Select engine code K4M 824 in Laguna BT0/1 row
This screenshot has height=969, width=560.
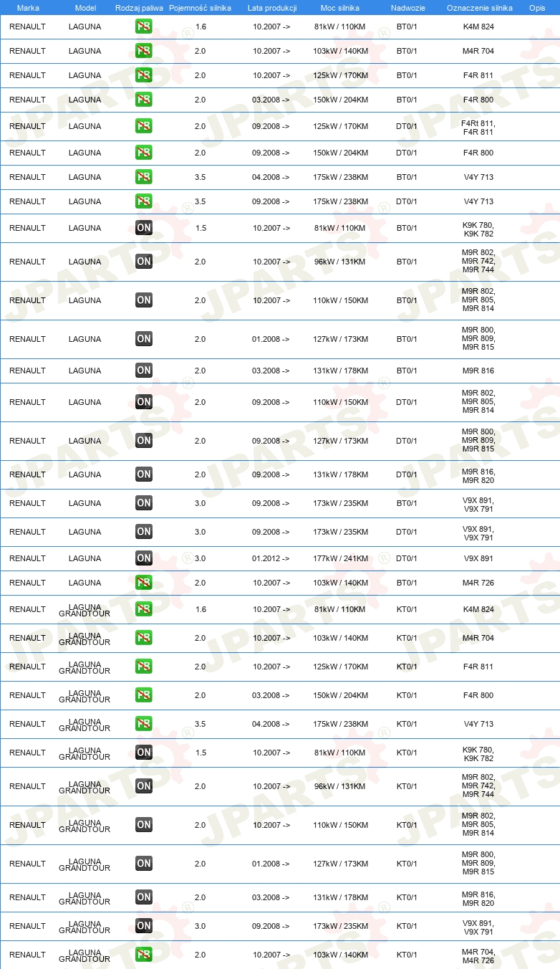click(478, 27)
